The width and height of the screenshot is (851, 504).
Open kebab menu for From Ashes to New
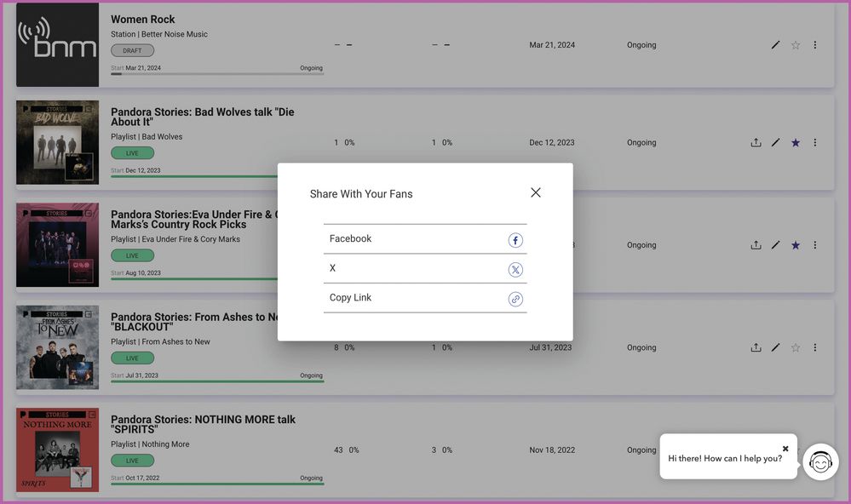click(x=815, y=347)
